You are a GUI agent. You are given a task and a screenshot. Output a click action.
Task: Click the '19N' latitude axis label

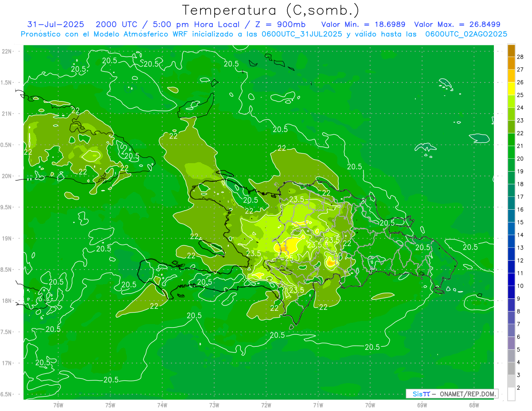pos(8,239)
